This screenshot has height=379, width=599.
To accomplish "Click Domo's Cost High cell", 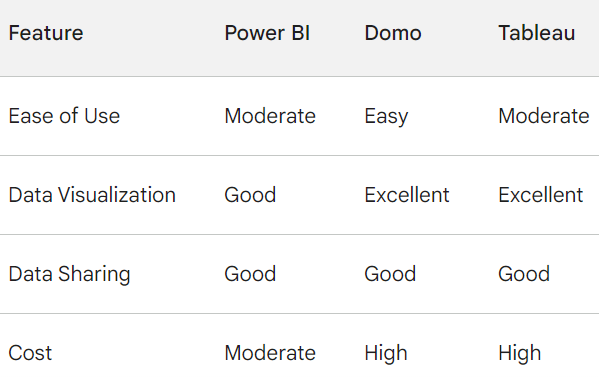I will (x=386, y=353).
